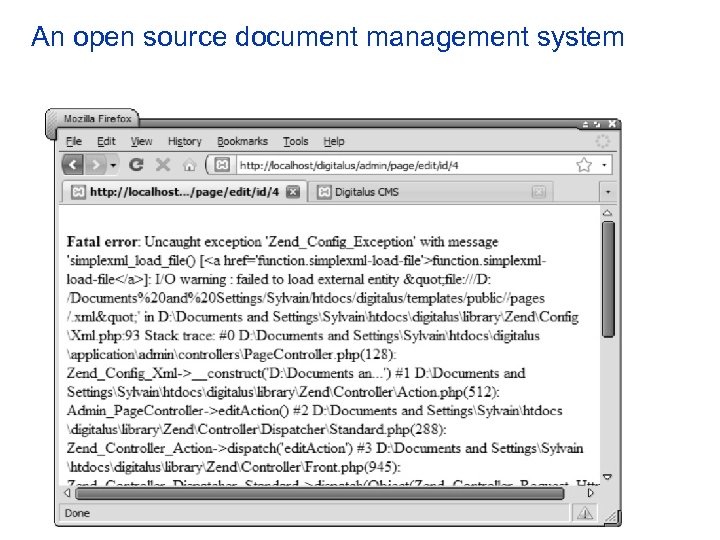Click the vertical scrollbar up arrow
The height and width of the screenshot is (540, 720).
[x=608, y=213]
